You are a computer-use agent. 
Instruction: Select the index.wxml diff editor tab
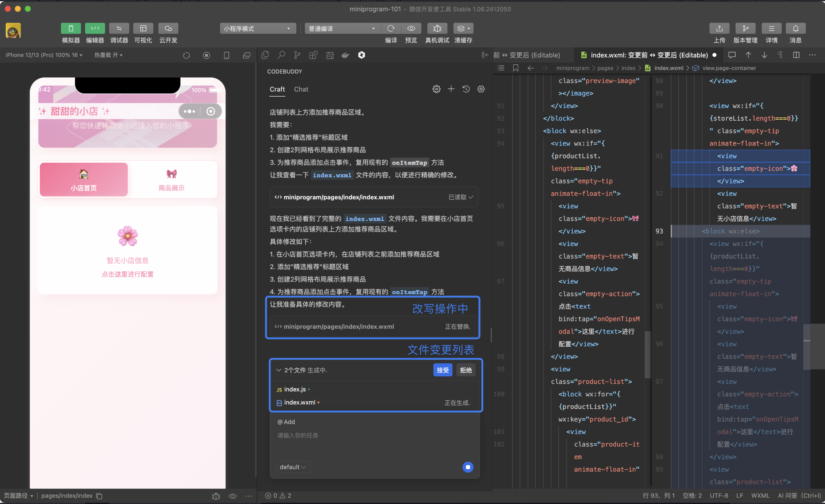pyautogui.click(x=649, y=55)
